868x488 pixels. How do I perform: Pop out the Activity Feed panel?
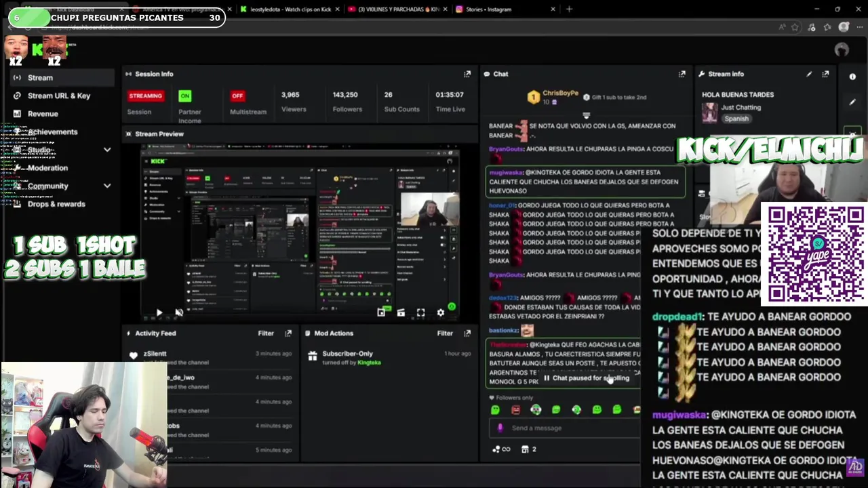(x=288, y=333)
